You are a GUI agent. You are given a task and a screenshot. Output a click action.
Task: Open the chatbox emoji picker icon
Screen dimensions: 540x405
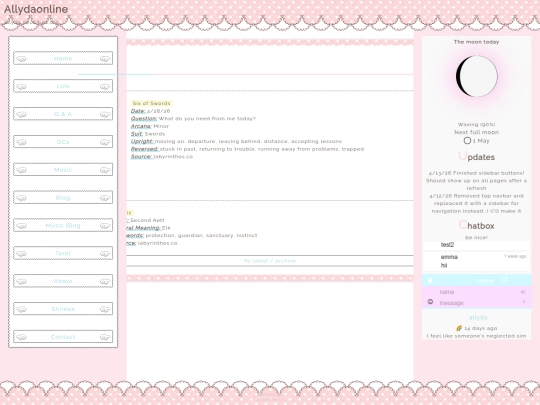point(430,302)
